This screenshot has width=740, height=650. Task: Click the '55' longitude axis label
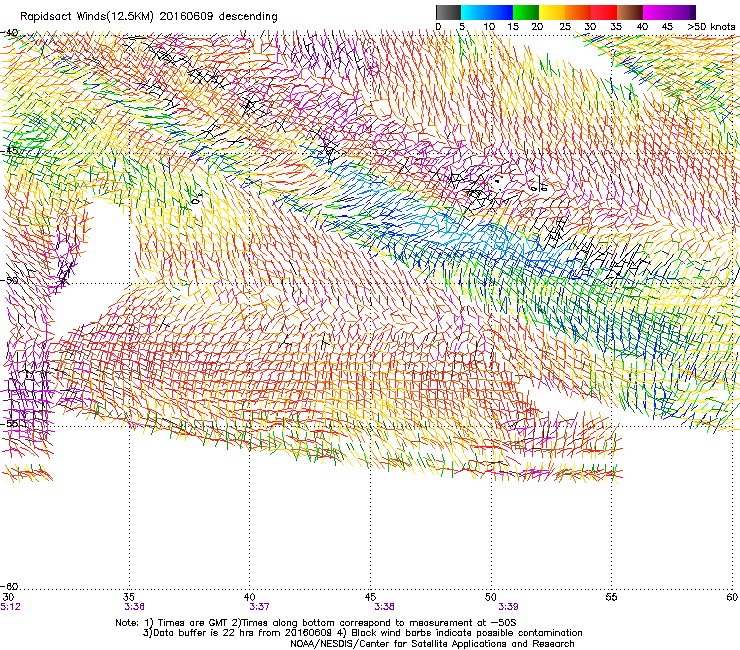pyautogui.click(x=611, y=597)
